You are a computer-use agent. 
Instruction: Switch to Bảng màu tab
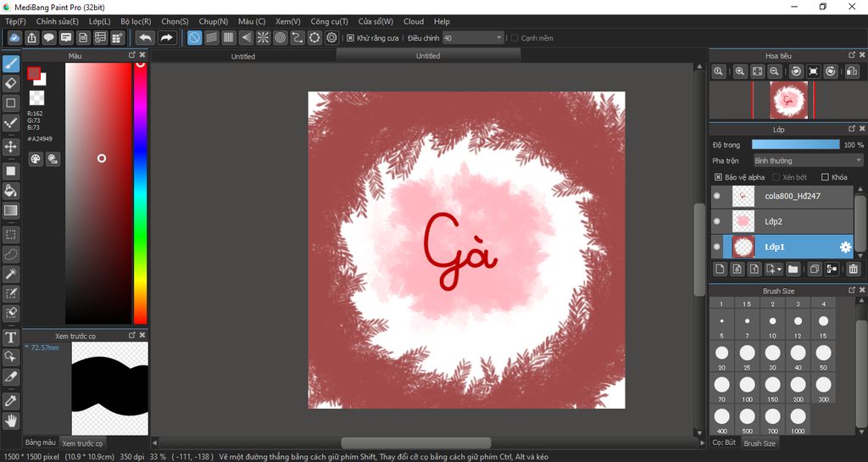tap(41, 443)
